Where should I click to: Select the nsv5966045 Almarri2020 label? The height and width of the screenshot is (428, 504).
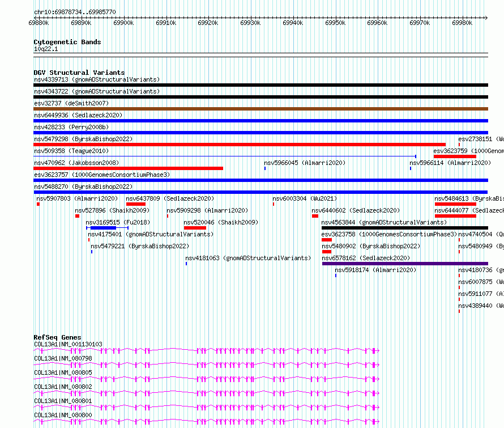click(305, 163)
